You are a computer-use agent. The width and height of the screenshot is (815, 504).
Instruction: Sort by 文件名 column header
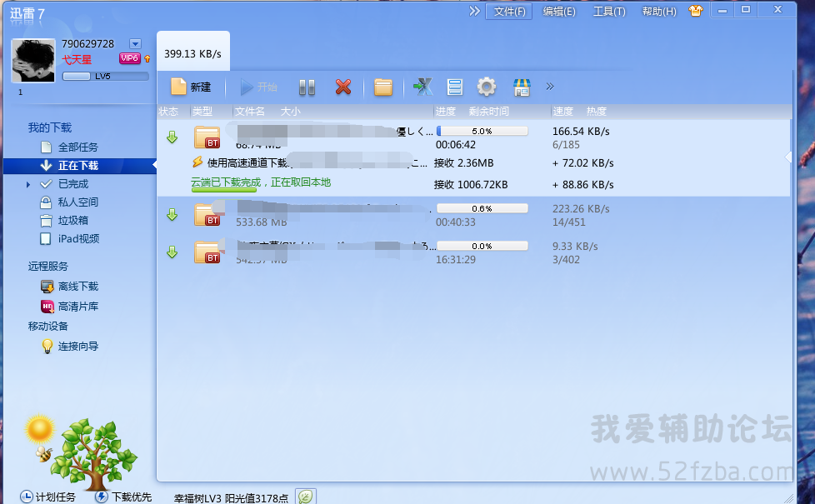pos(249,111)
